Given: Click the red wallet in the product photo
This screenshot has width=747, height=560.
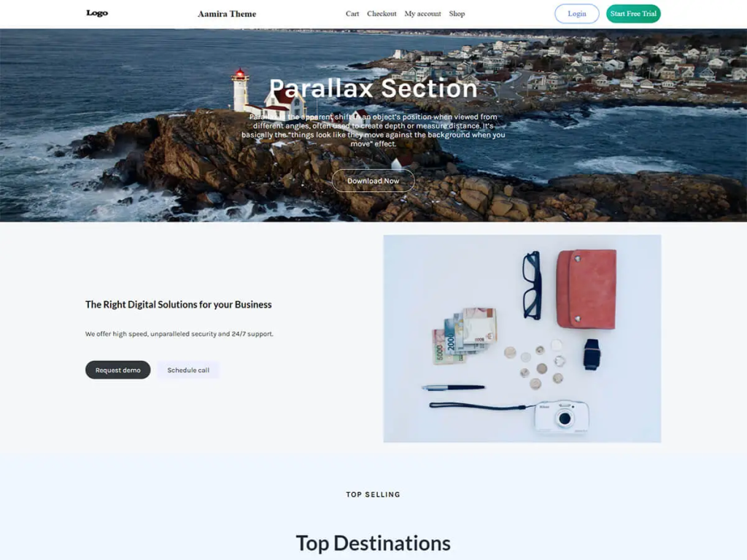Looking at the screenshot, I should (586, 289).
